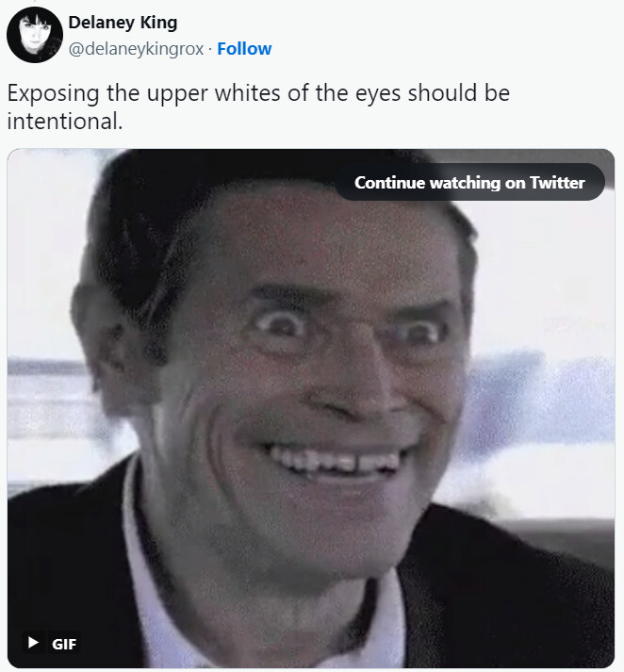624x672 pixels.
Task: Click the GIF badge label
Action: coord(64,644)
